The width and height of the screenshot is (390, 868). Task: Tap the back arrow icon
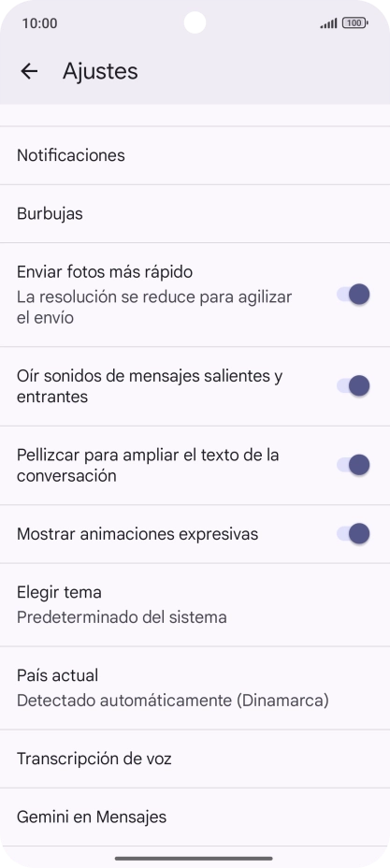point(29,71)
